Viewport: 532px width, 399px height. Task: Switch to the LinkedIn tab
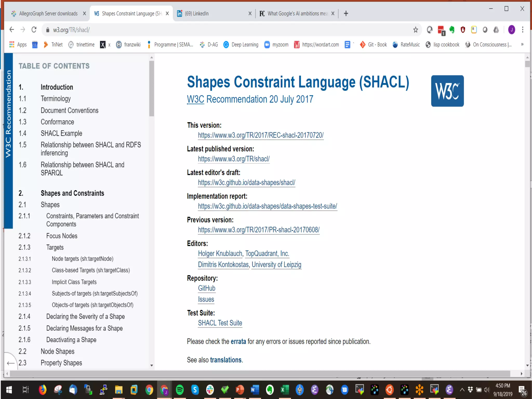pyautogui.click(x=197, y=14)
